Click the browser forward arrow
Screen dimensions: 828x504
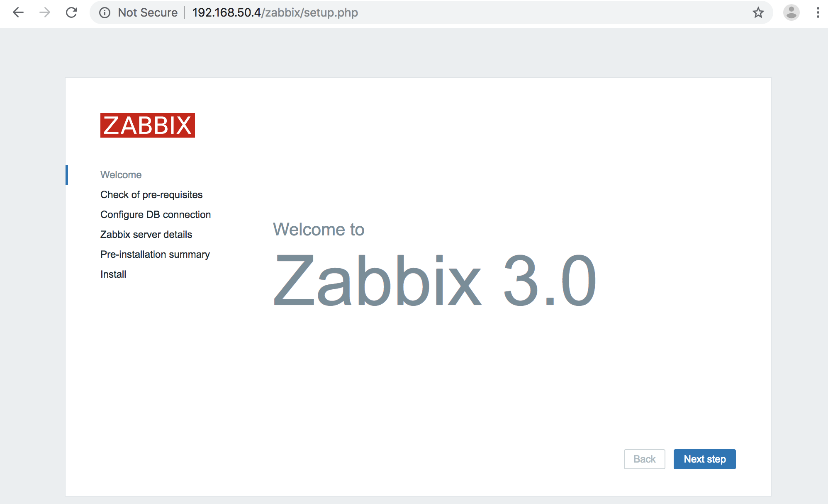point(44,13)
